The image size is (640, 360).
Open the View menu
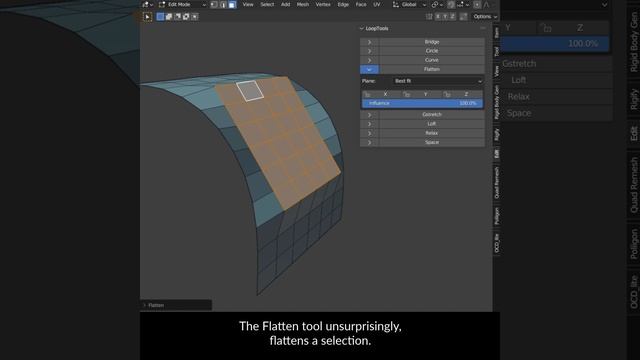248,4
